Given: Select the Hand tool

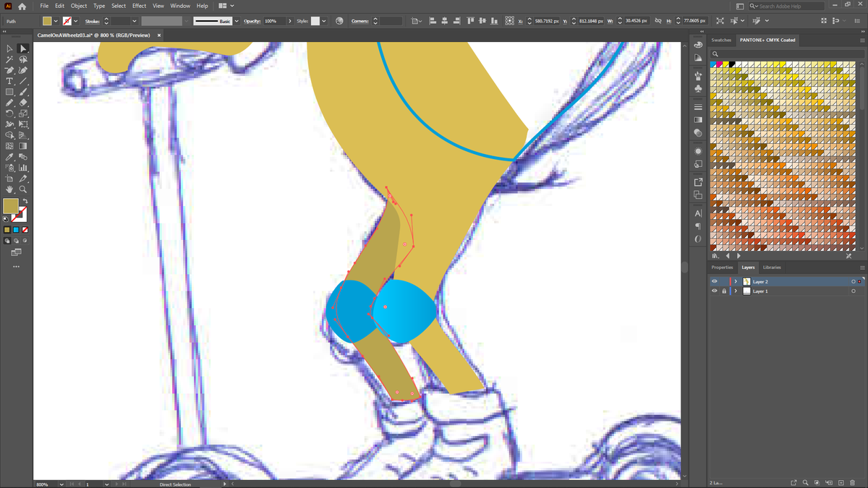Looking at the screenshot, I should pos(9,189).
